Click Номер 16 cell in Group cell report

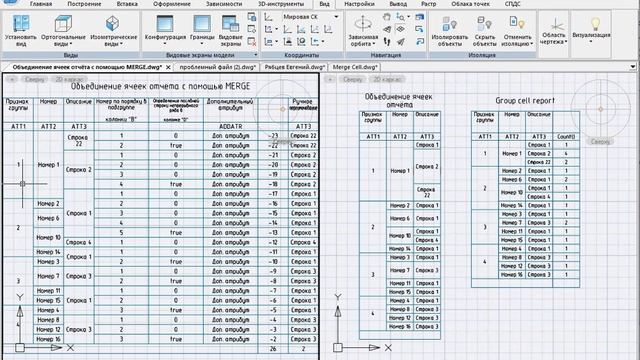512,275
